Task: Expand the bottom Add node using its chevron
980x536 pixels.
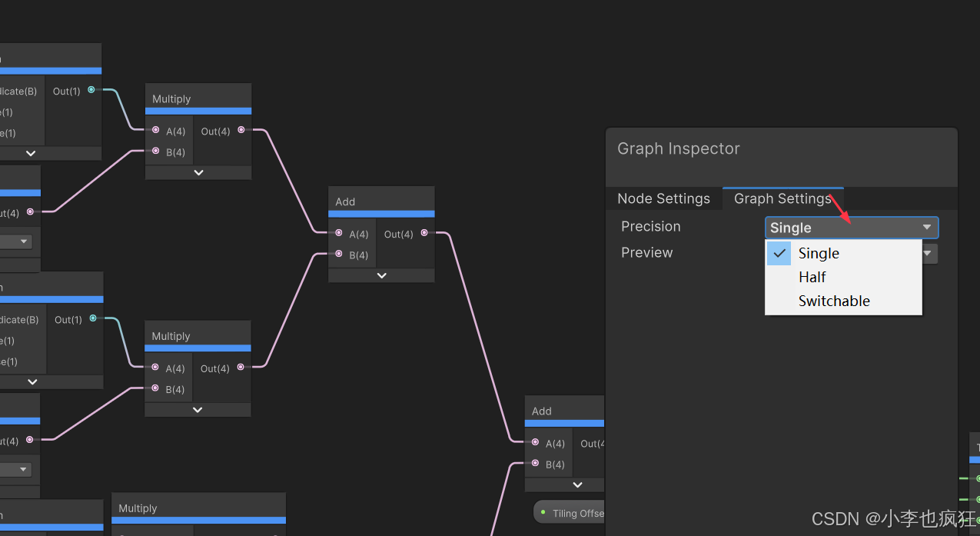Action: pyautogui.click(x=577, y=484)
